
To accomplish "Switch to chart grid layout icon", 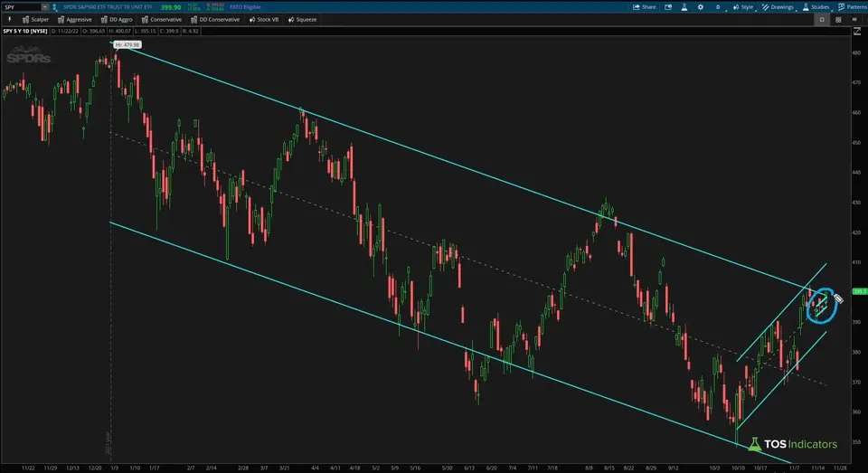I will point(838,19).
